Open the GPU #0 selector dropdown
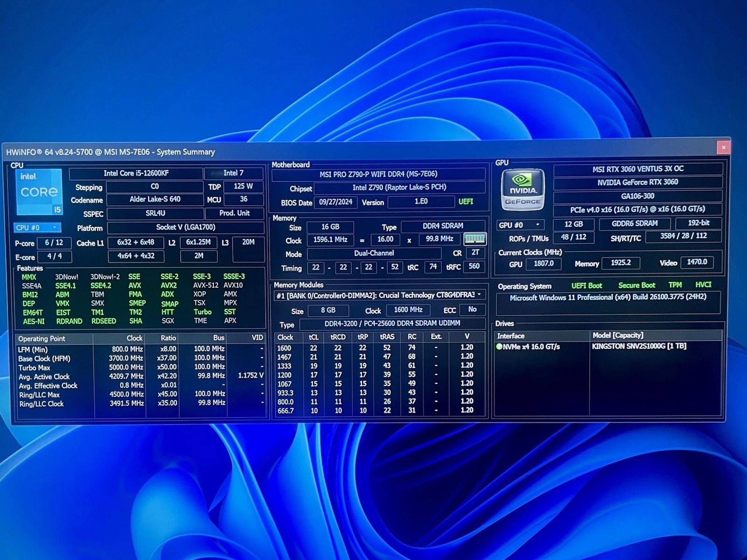This screenshot has height=560, width=747. [x=520, y=225]
